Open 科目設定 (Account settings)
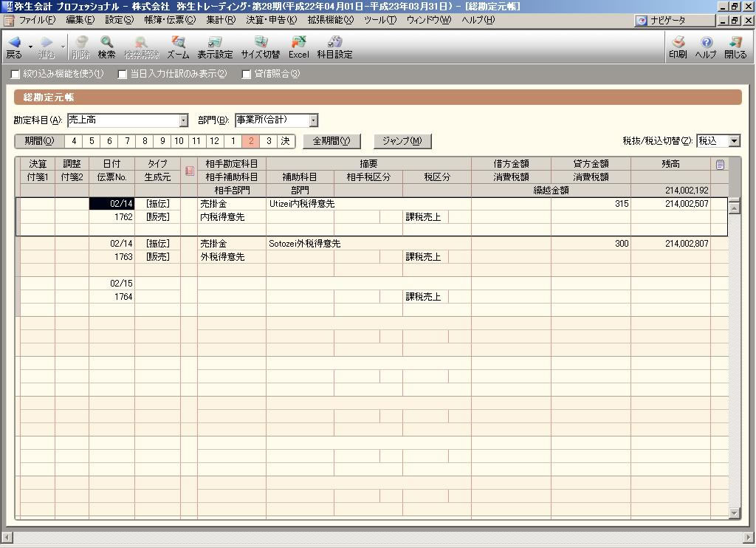 [334, 47]
